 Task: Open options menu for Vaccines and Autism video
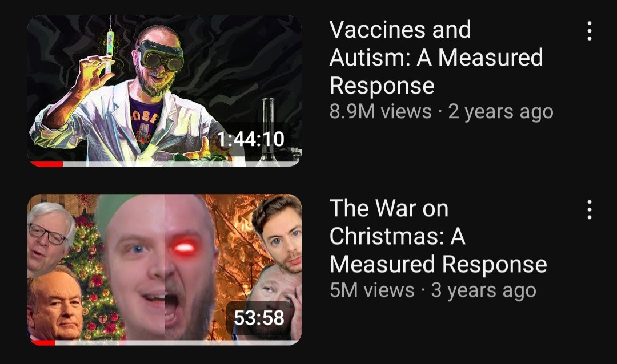589,31
